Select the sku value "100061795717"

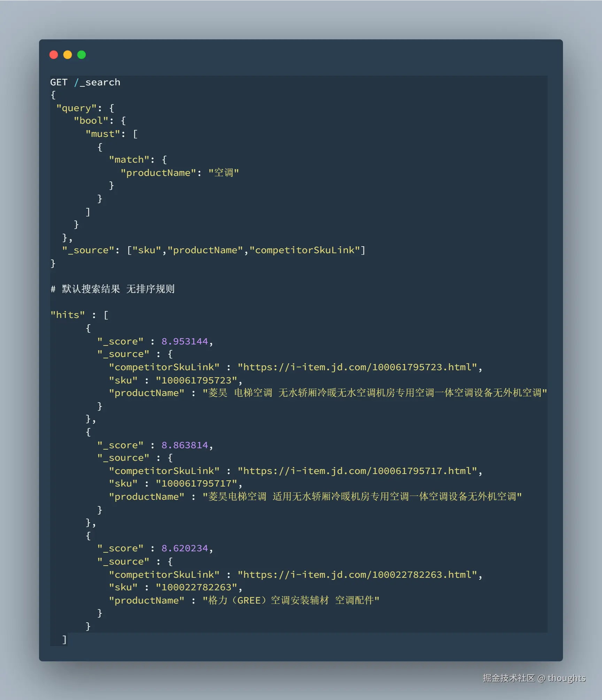196,484
